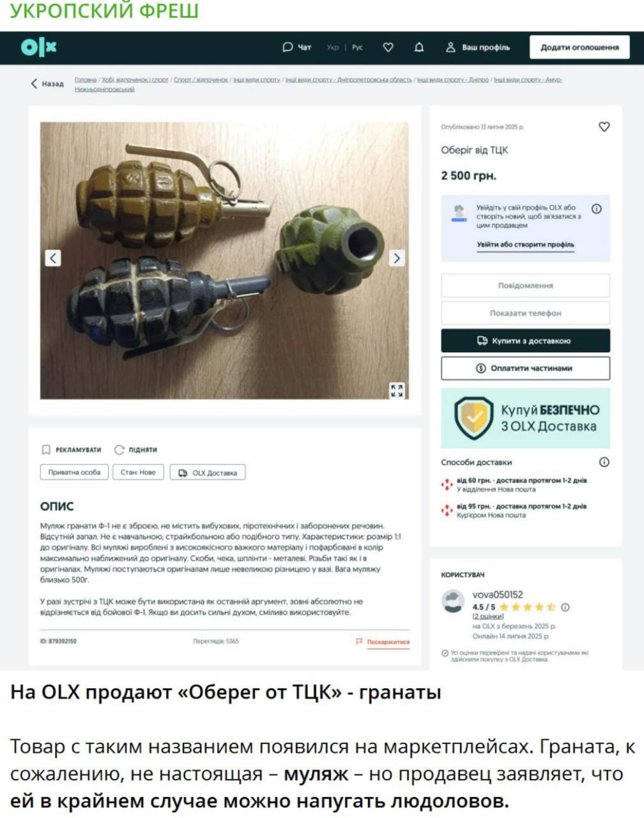This screenshot has height=818, width=644.
Task: Click the OLX logo
Action: coord(38,47)
